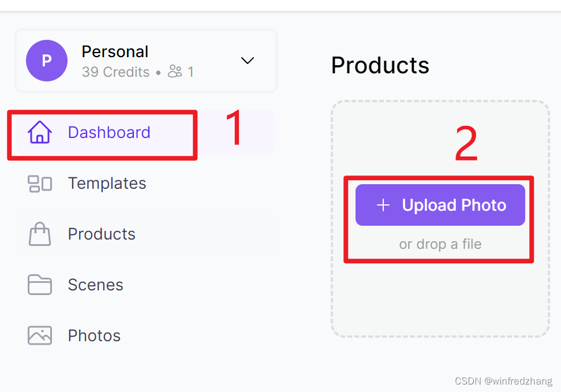Click the Upload Photo button text
Image resolution: width=561 pixels, height=392 pixels.
(454, 205)
